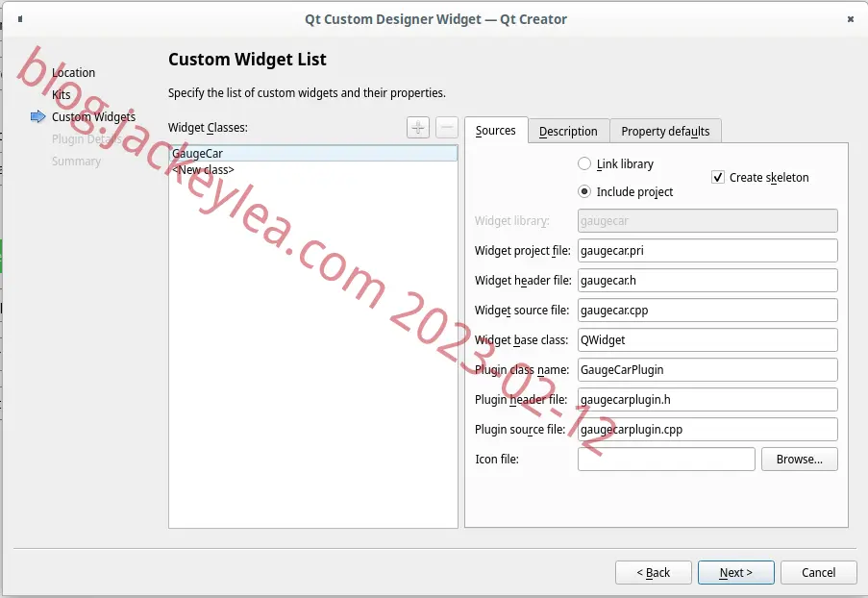Go back with the Back button
Viewport: 868px width, 598px height.
click(654, 573)
